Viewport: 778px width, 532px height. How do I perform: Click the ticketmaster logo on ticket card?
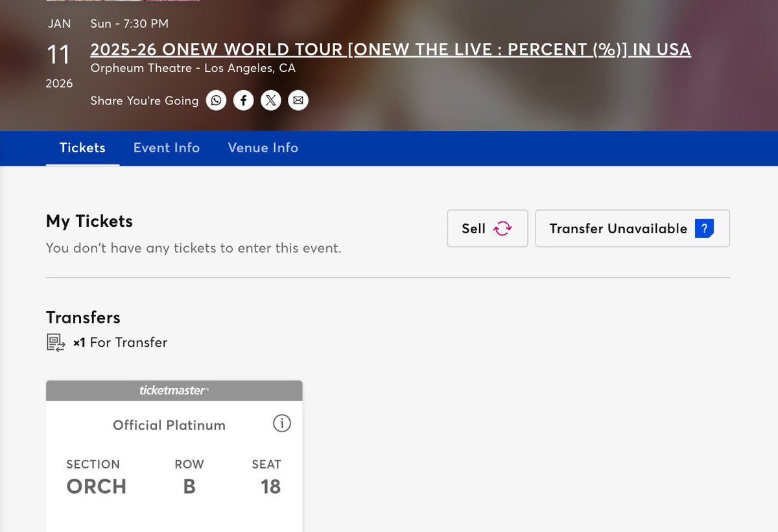[174, 390]
